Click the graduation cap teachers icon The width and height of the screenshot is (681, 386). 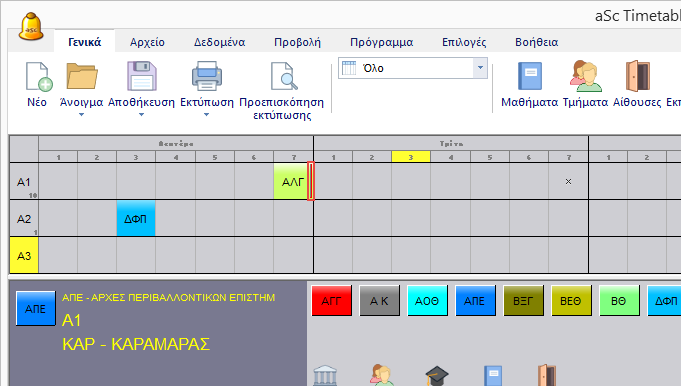[x=436, y=376]
